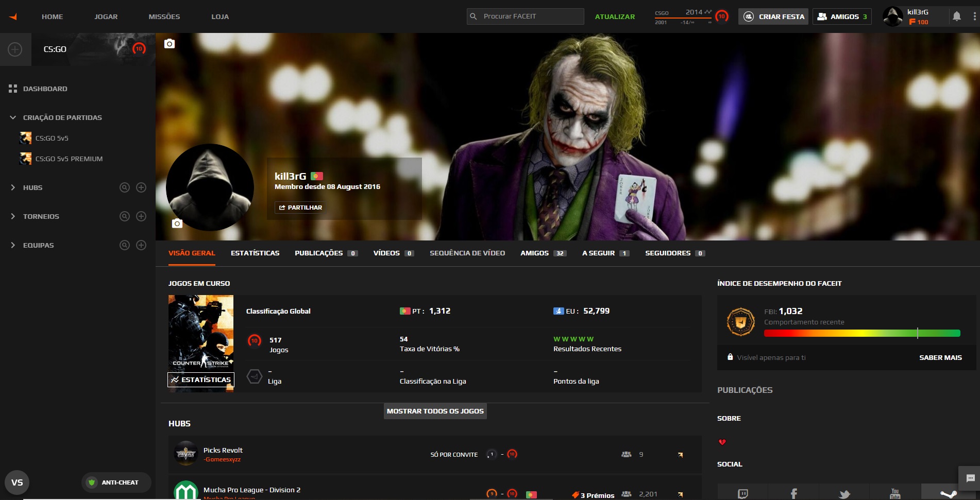Open the Missões menu
980x500 pixels.
point(164,16)
